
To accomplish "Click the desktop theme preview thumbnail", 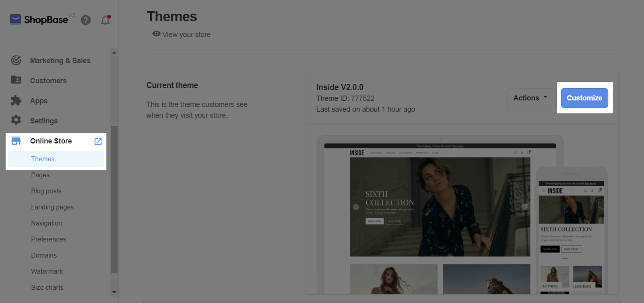I will click(440, 206).
